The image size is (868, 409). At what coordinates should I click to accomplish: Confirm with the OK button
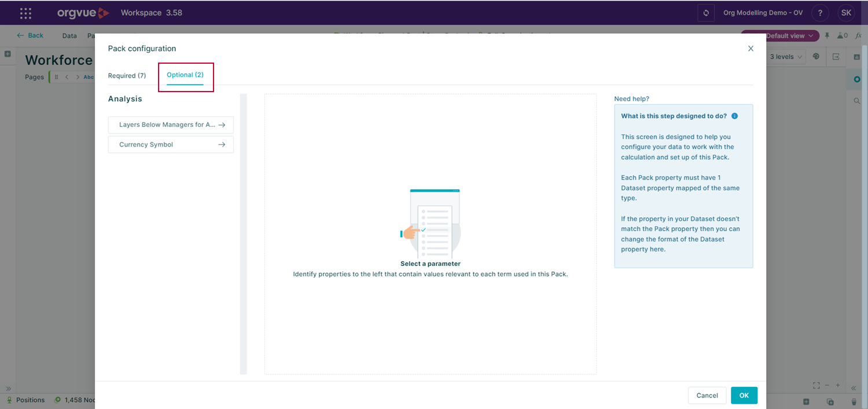pos(744,396)
